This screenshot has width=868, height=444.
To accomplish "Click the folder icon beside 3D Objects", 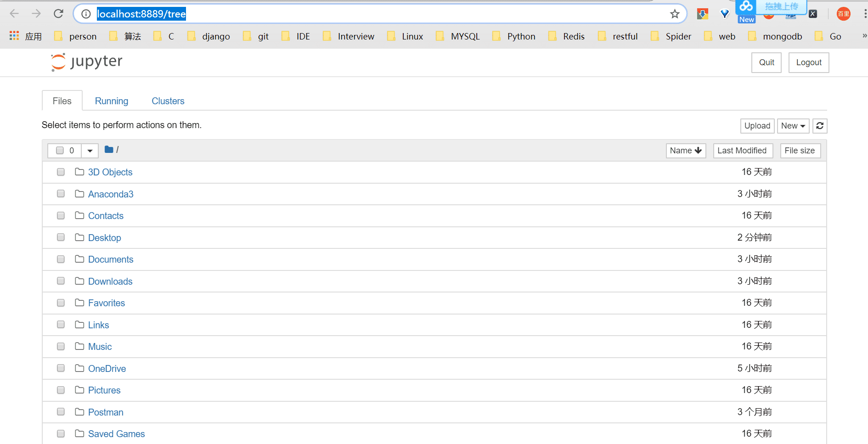I will (79, 172).
